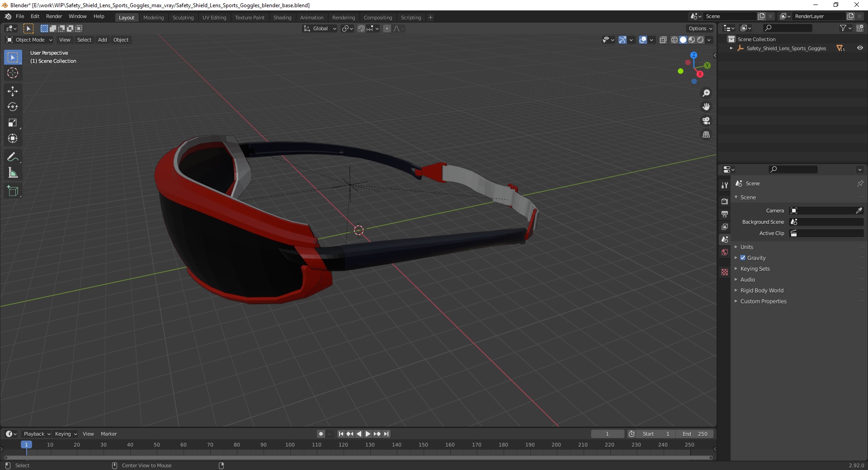Screen dimensions: 868x470
Task: Switch orthographic/perspective grid icon
Action: point(706,134)
